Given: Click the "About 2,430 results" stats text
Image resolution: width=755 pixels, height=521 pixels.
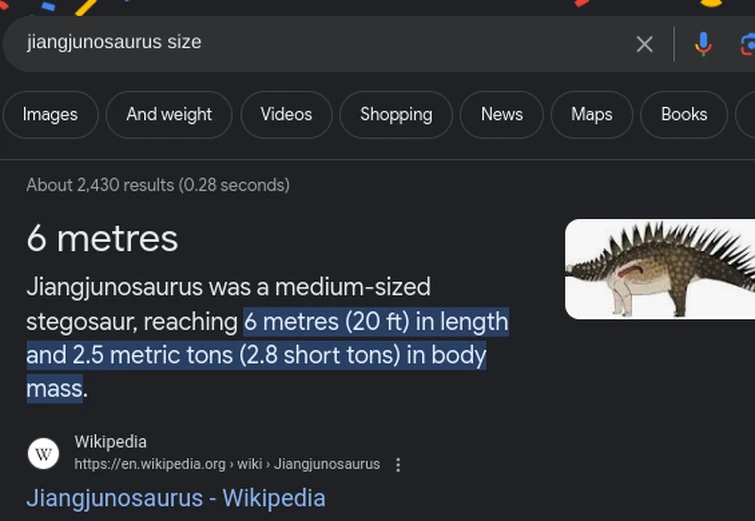Looking at the screenshot, I should point(158,185).
